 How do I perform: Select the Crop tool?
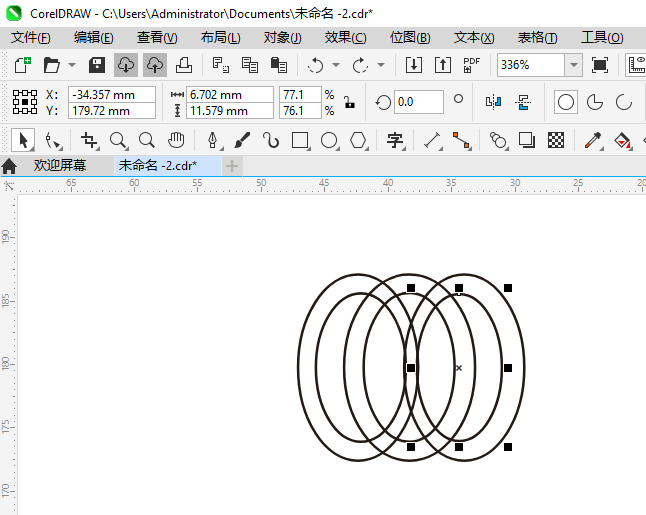pyautogui.click(x=89, y=140)
